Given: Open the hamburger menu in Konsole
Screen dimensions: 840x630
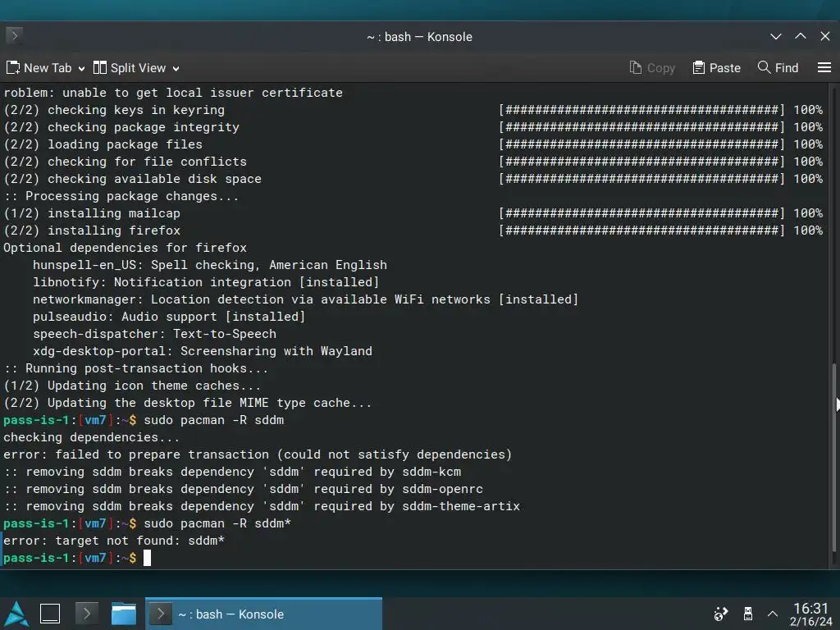Looking at the screenshot, I should [x=824, y=67].
